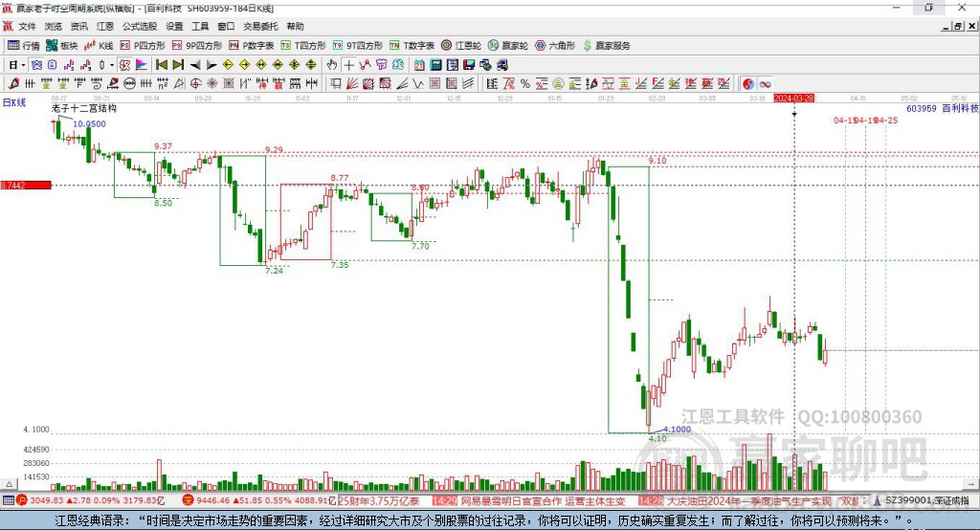This screenshot has height=530, width=980.
Task: Open the calculator icon
Action: (435, 65)
